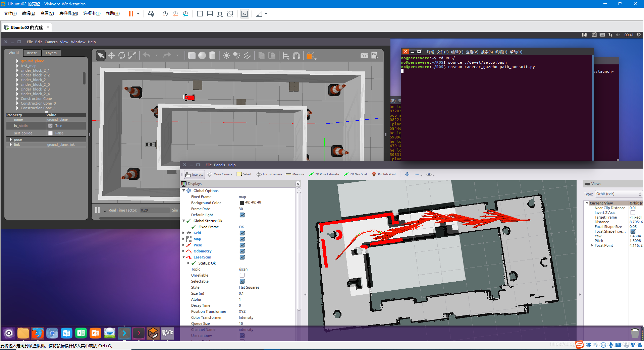Enable self_collide checkbox in Gazebo properties
Image resolution: width=644 pixels, height=350 pixels.
point(50,133)
